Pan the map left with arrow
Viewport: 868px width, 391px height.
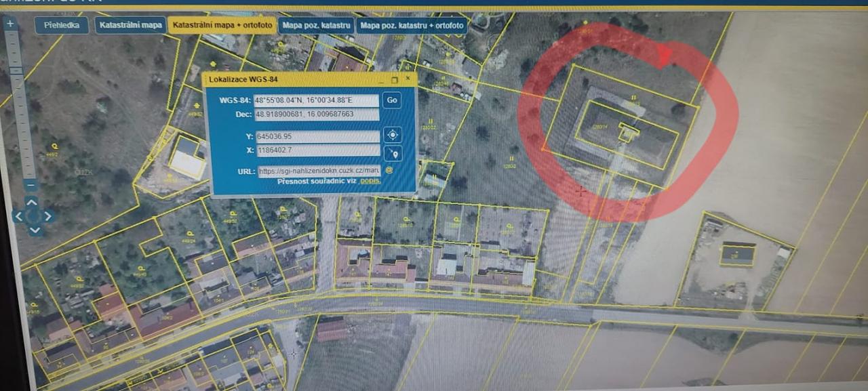click(19, 217)
